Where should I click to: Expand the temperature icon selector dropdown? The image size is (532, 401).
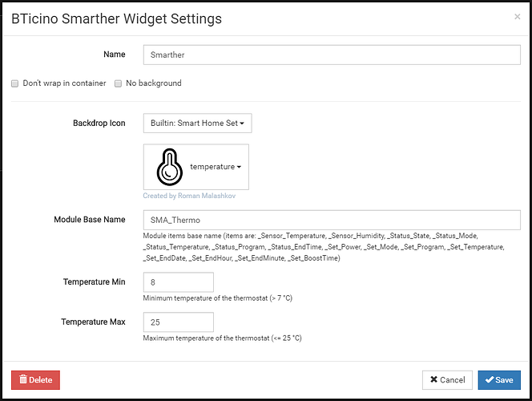[x=216, y=167]
